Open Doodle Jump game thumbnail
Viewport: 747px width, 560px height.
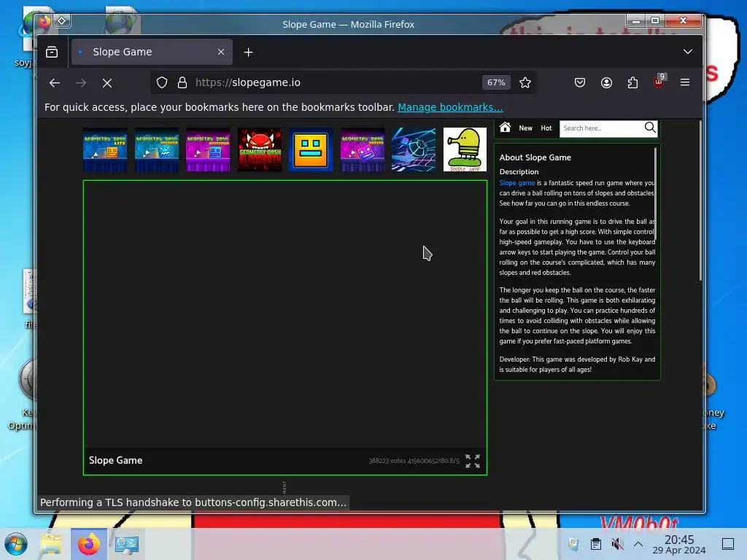pos(465,149)
